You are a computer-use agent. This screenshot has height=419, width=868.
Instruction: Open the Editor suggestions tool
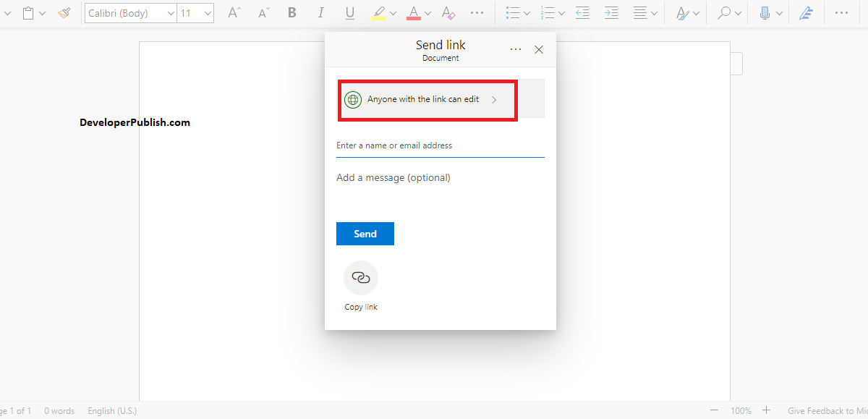coord(807,12)
